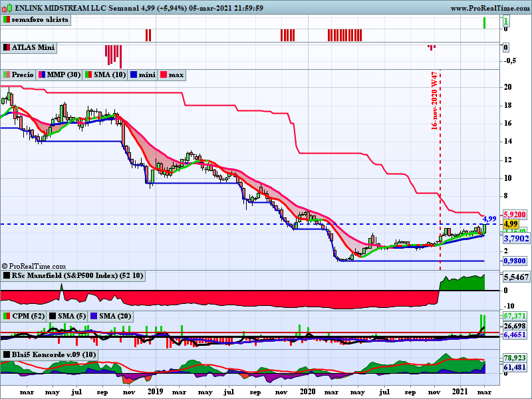The image size is (532, 399).
Task: Click the 5,5467 RSc Mansfield value
Action: point(516,277)
